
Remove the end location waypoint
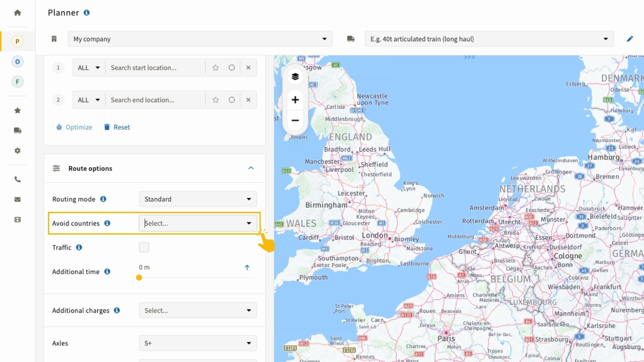tap(248, 100)
